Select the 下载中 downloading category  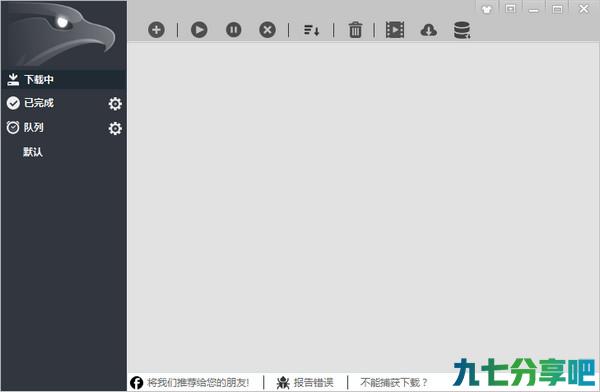[x=64, y=80]
